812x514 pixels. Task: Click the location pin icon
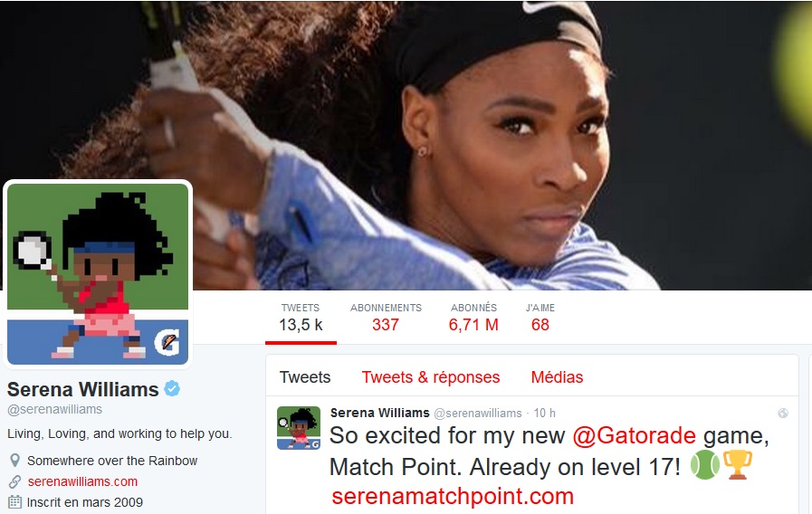coord(15,461)
